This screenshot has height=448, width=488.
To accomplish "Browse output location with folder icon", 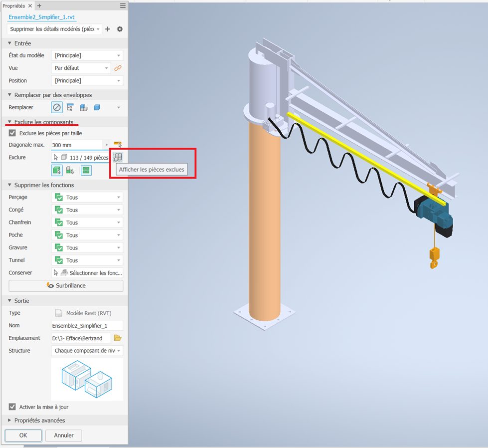I will click(118, 338).
